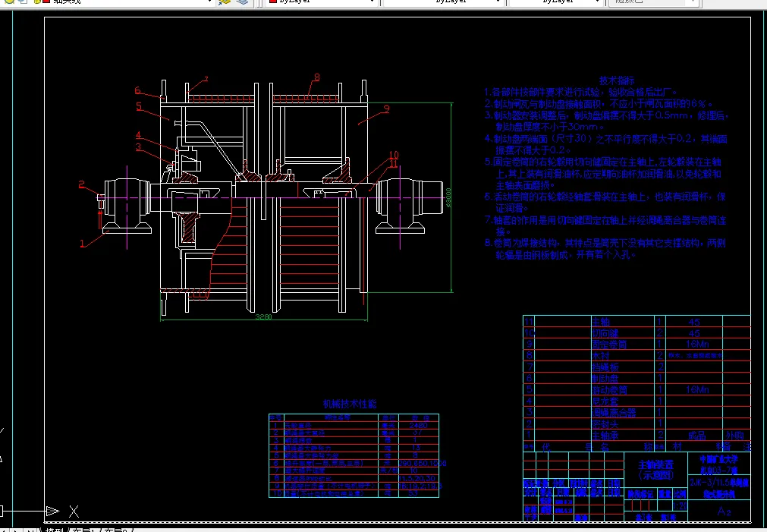Select the 尼龙套 name in parts list
Image resolution: width=767 pixels, height=532 pixels.
[x=605, y=401]
